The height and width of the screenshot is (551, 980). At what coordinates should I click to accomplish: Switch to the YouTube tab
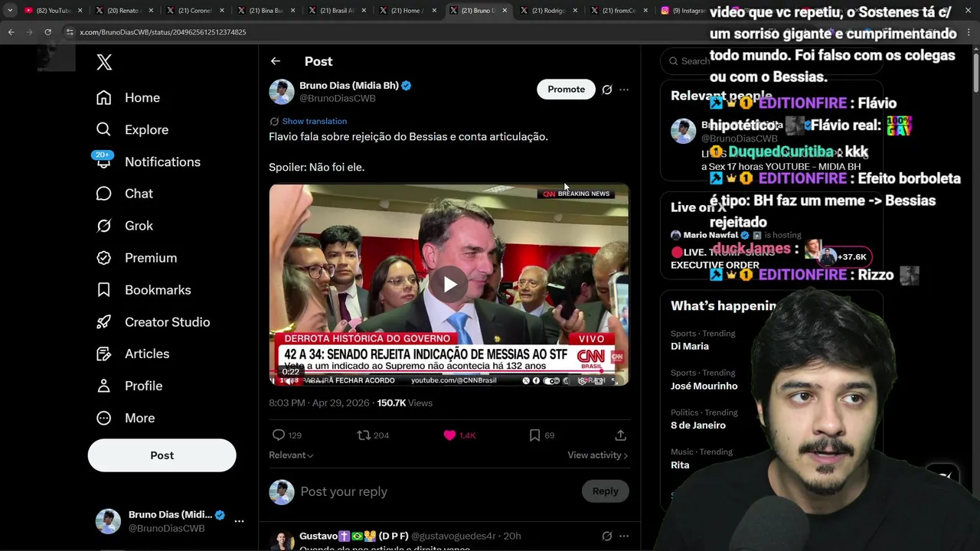click(x=54, y=11)
